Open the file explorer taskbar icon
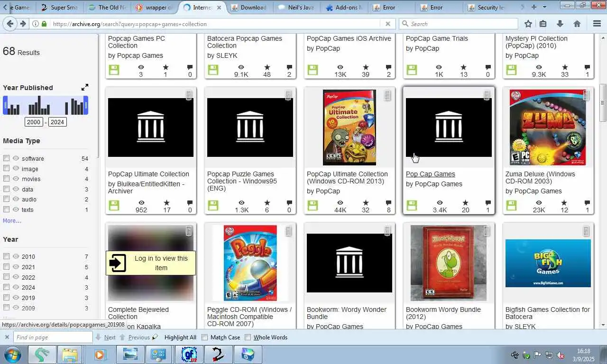The image size is (607, 364). 69,355
